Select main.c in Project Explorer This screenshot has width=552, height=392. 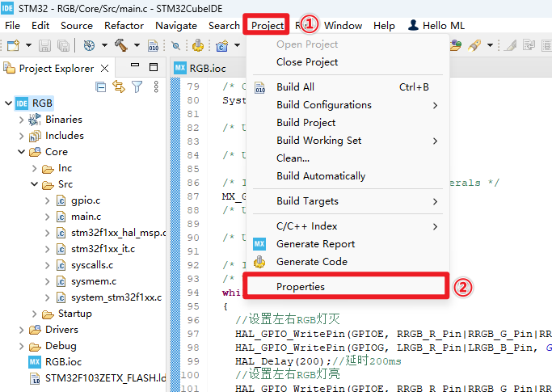[86, 217]
